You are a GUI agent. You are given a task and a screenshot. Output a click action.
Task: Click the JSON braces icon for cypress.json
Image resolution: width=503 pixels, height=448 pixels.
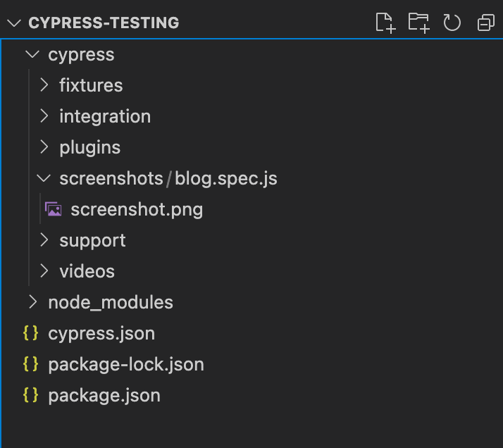click(30, 333)
